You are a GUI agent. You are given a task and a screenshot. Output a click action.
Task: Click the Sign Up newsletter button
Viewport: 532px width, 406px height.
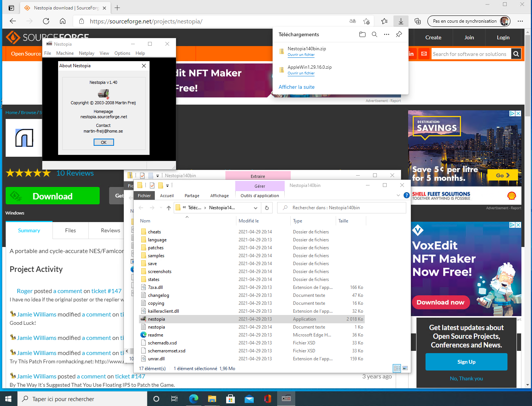point(466,362)
